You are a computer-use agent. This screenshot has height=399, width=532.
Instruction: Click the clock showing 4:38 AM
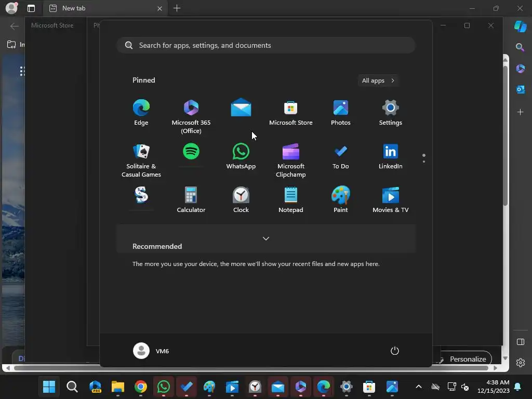click(494, 387)
